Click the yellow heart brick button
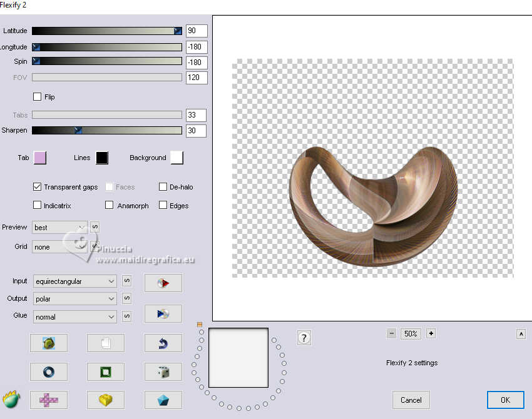 coord(106,400)
